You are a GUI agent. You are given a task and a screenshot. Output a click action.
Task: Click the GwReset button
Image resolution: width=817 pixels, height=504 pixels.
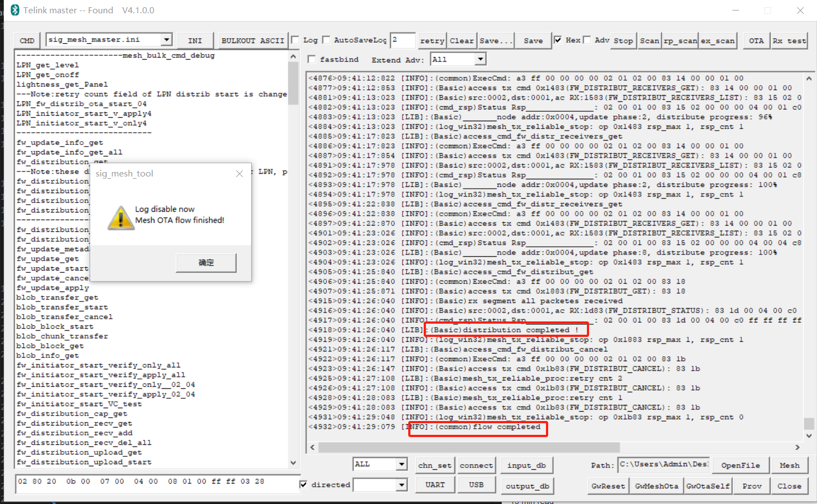[608, 486]
